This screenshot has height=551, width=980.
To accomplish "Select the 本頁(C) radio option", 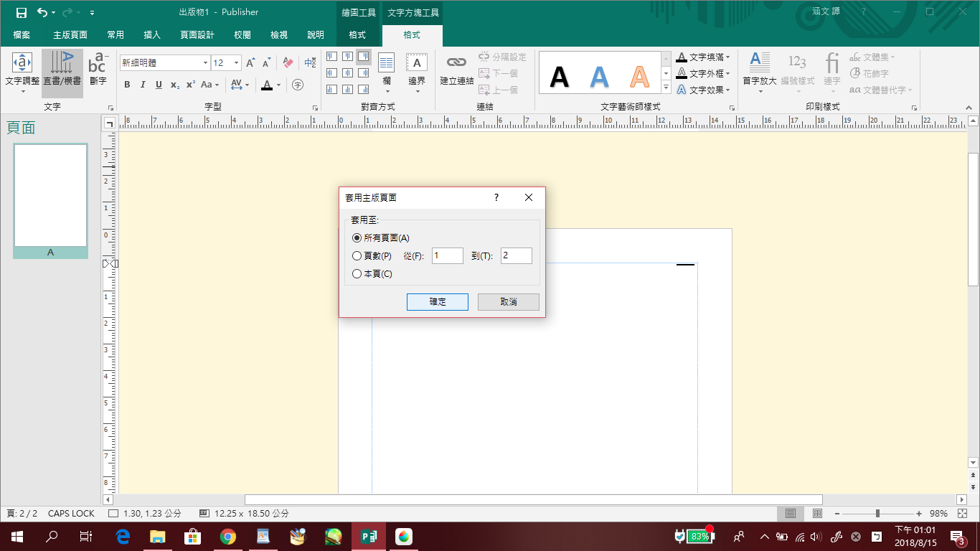I will pos(357,273).
